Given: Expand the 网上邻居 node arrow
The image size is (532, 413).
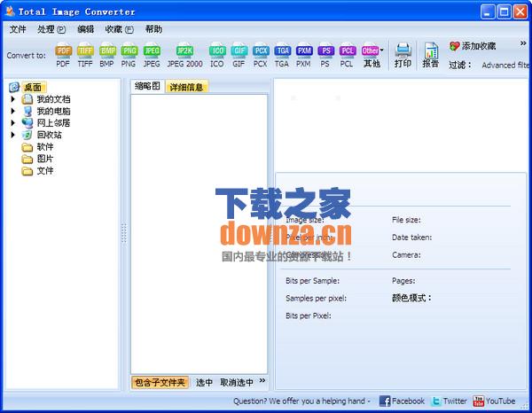Looking at the screenshot, I should (13, 123).
